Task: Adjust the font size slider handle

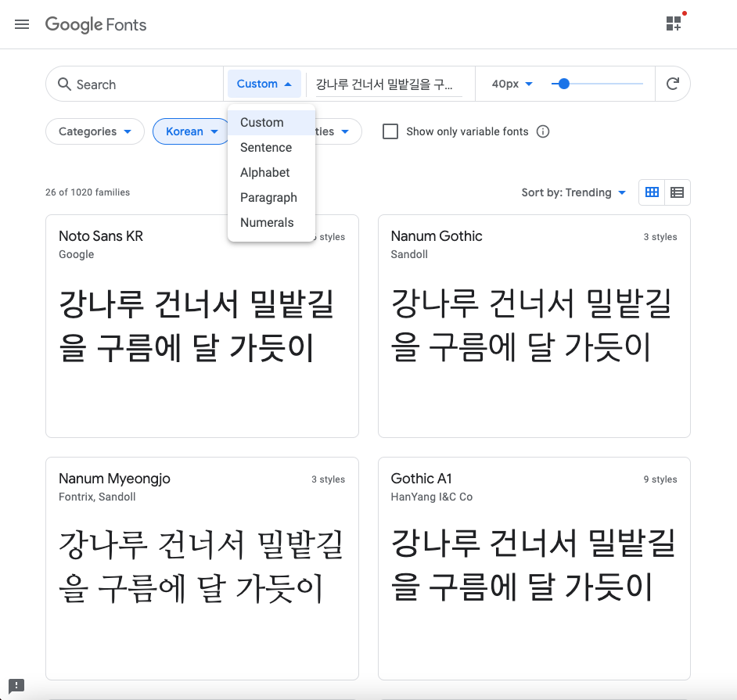Action: point(563,84)
